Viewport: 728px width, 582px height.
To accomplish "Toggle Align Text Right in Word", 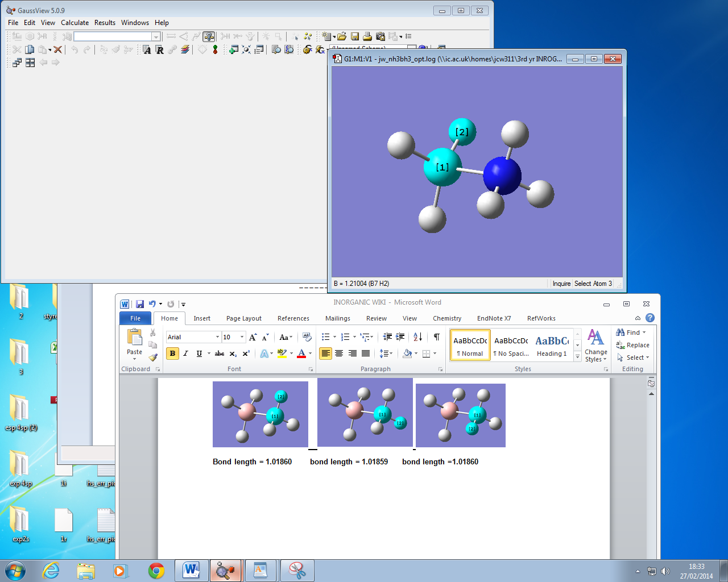I will click(x=353, y=354).
